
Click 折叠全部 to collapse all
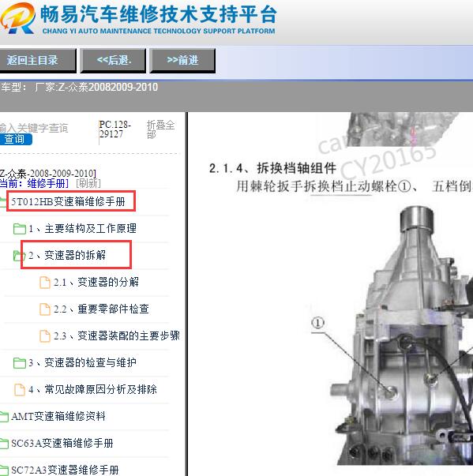click(x=160, y=129)
